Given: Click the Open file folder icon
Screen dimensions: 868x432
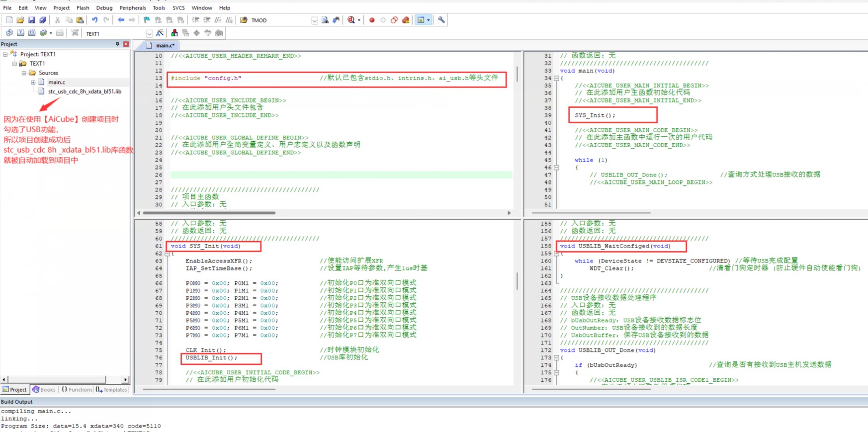Looking at the screenshot, I should pos(20,20).
